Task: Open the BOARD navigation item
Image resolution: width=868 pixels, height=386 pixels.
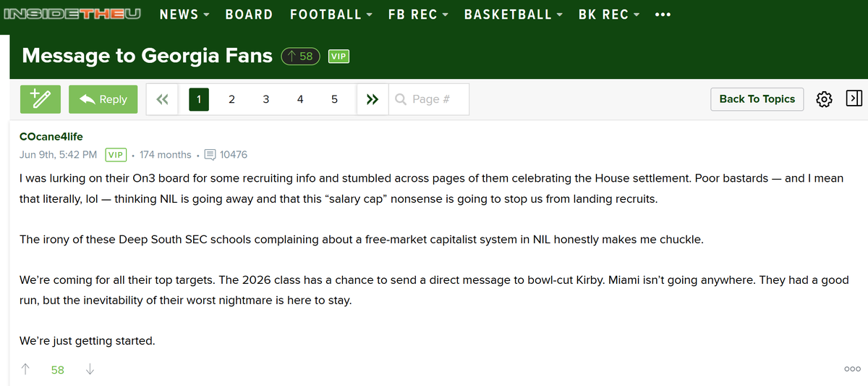Action: (x=249, y=14)
